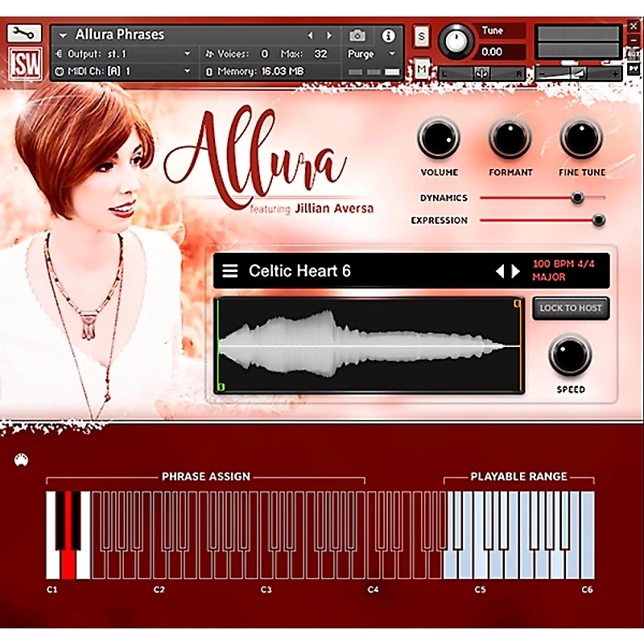
Task: Click the PLAYABLE RANGE label
Action: (x=518, y=477)
